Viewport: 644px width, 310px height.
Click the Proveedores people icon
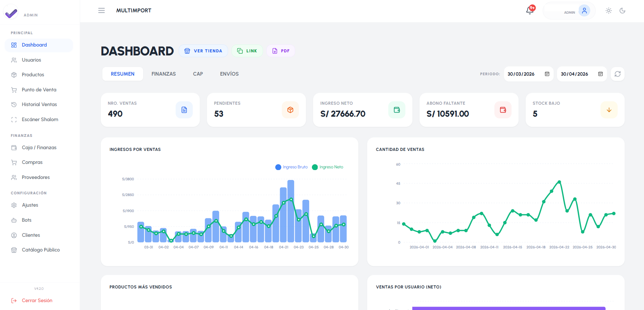(14, 177)
